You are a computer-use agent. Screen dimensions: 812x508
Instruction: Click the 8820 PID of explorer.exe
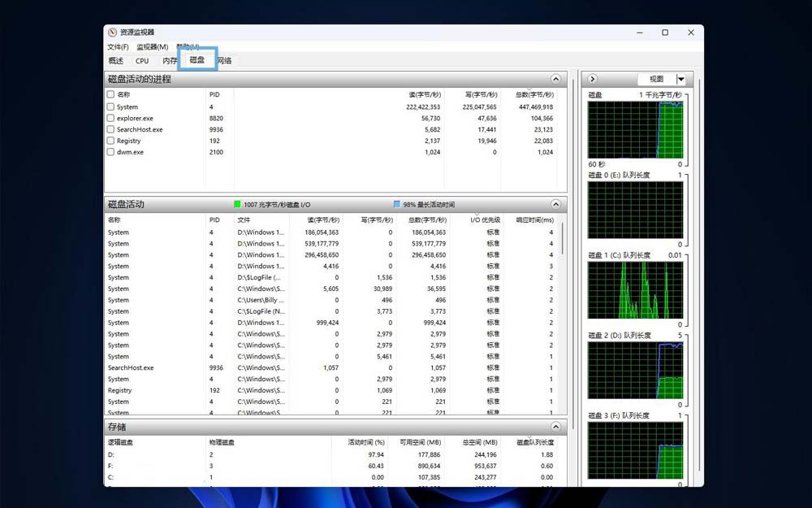[x=216, y=118]
